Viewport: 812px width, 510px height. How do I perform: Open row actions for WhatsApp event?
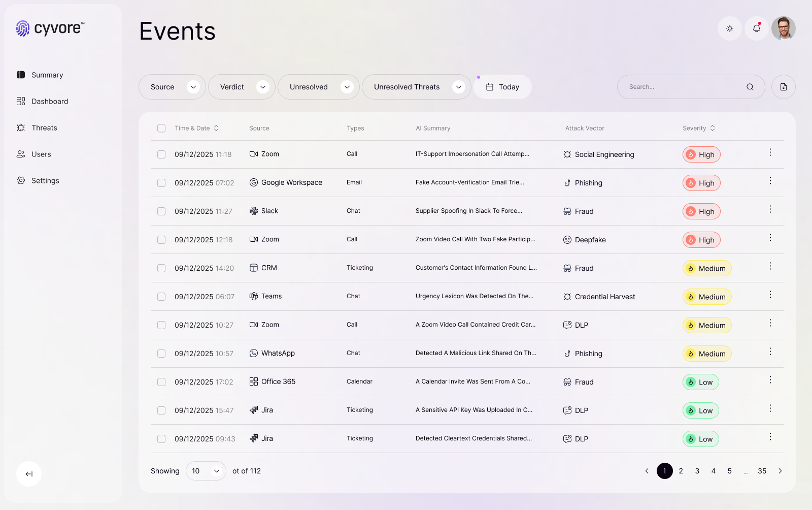tap(770, 352)
